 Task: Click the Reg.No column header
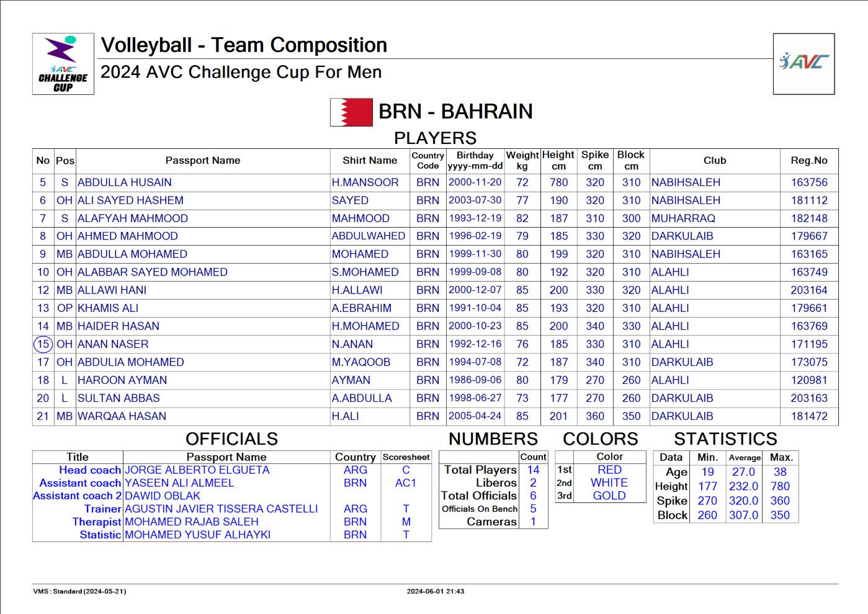[809, 161]
